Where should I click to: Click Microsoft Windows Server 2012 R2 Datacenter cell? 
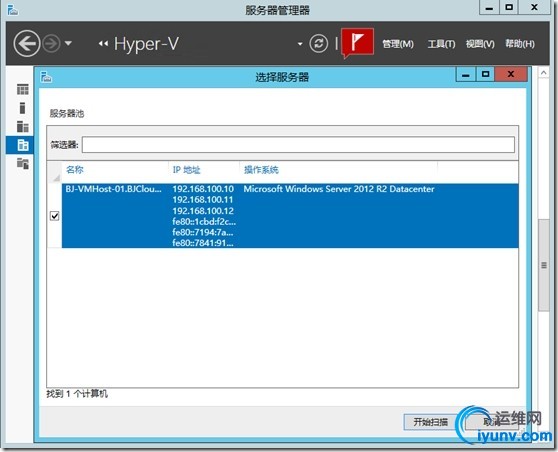coord(339,189)
